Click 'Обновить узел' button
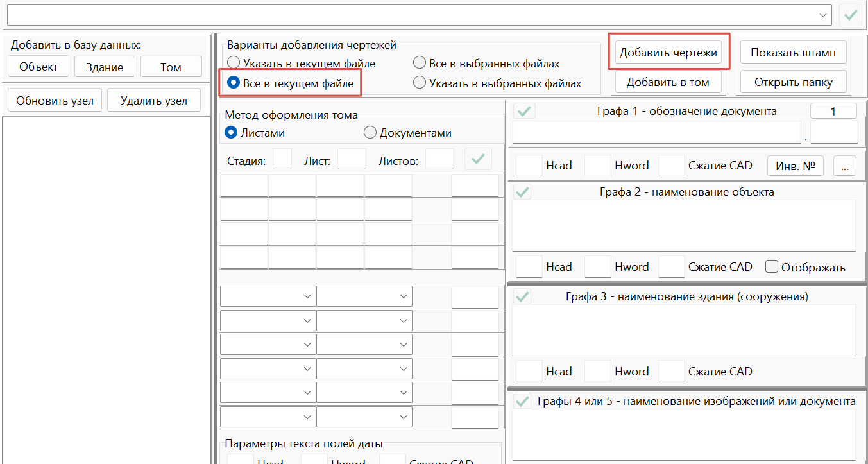Image resolution: width=868 pixels, height=464 pixels. pos(55,100)
